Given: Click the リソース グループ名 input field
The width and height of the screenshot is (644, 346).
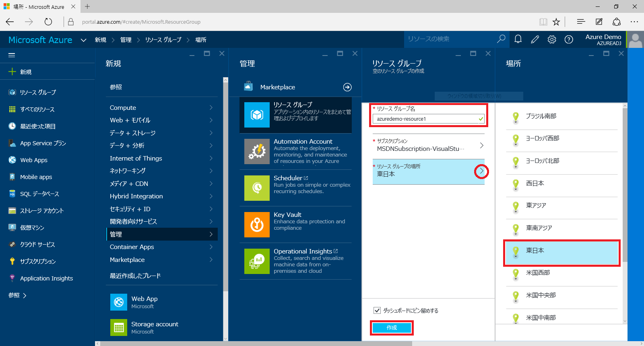Looking at the screenshot, I should (428, 119).
